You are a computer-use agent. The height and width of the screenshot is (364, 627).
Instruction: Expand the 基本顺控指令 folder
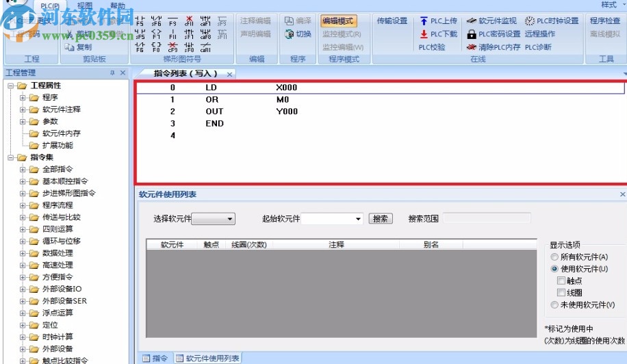(23, 181)
